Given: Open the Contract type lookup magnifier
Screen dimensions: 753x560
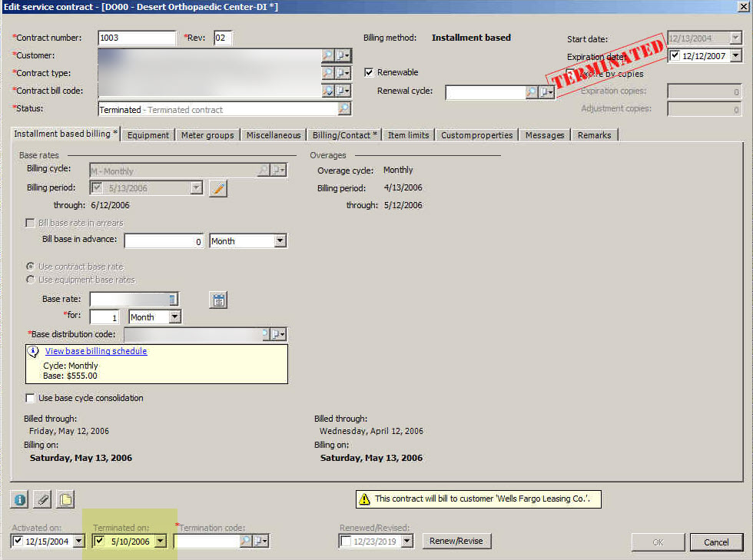Looking at the screenshot, I should (329, 72).
